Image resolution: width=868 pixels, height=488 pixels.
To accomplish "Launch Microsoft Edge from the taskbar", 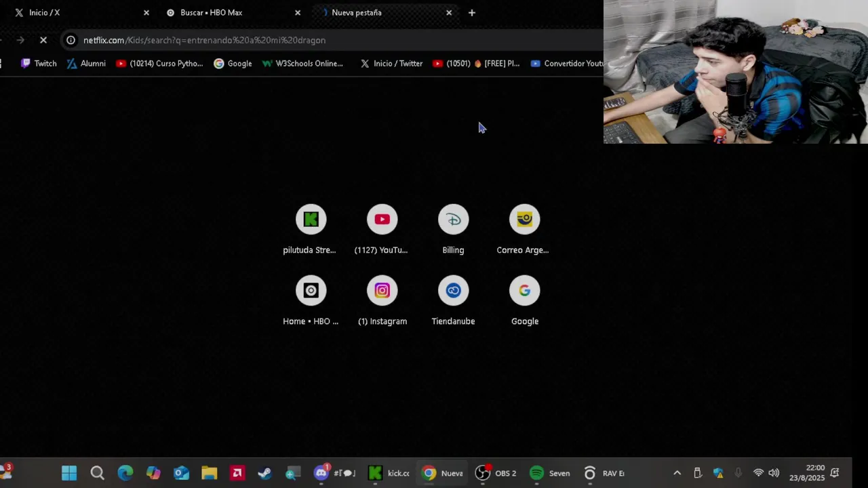I will [x=125, y=473].
